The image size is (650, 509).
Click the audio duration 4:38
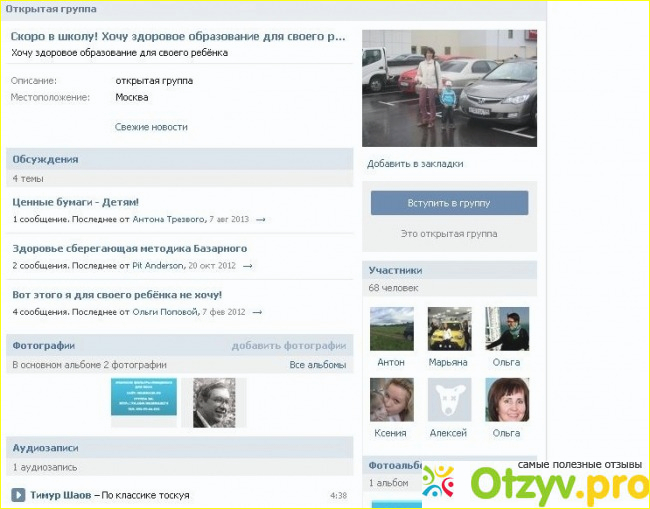point(338,495)
